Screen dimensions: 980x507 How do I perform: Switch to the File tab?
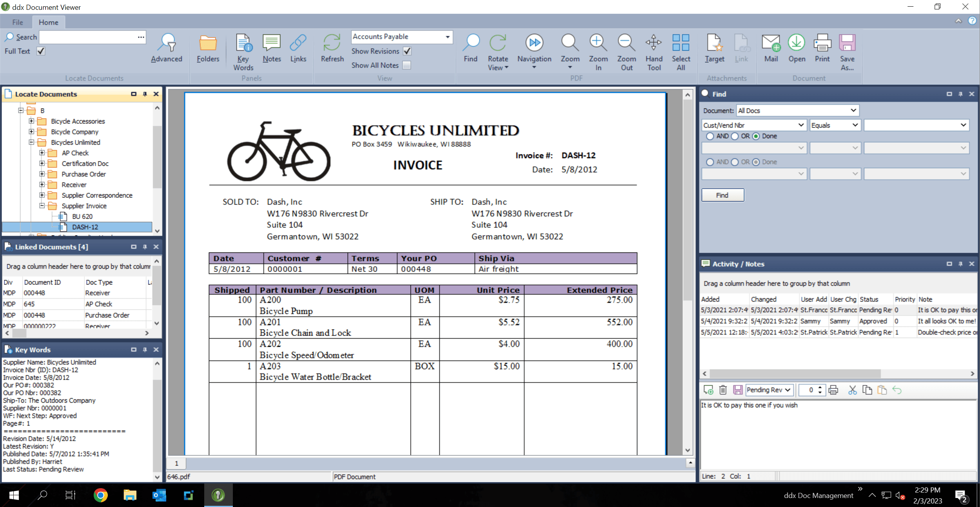coord(17,22)
